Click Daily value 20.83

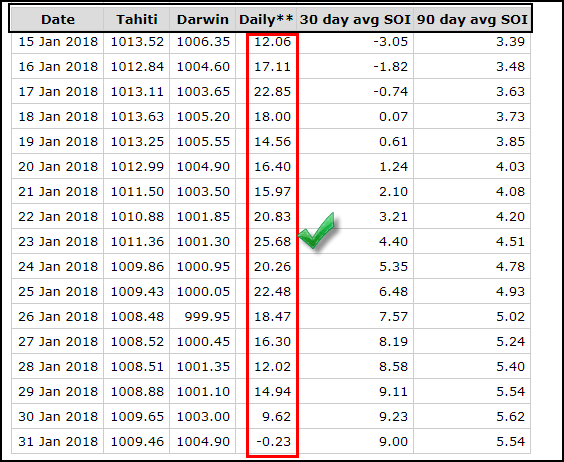coord(272,217)
